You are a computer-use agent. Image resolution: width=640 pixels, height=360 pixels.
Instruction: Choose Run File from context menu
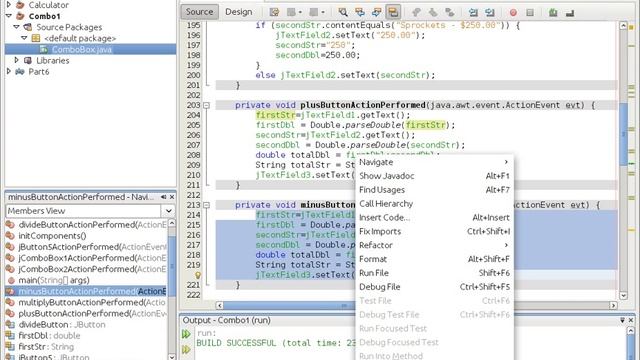434,273
